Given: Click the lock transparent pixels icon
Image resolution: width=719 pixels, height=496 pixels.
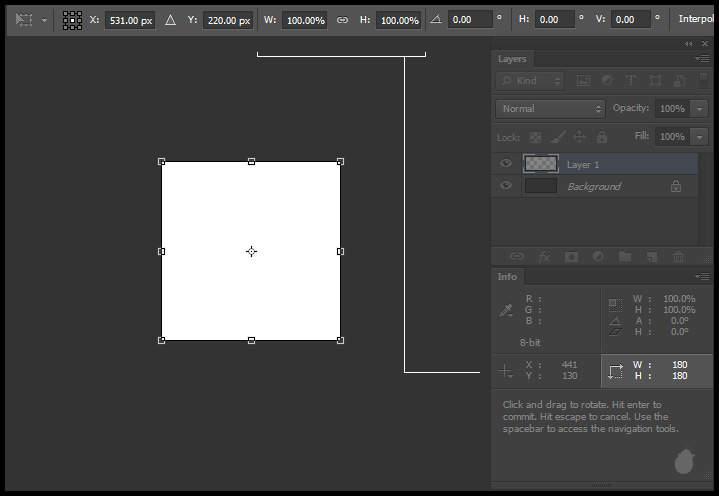Looking at the screenshot, I should click(x=535, y=137).
